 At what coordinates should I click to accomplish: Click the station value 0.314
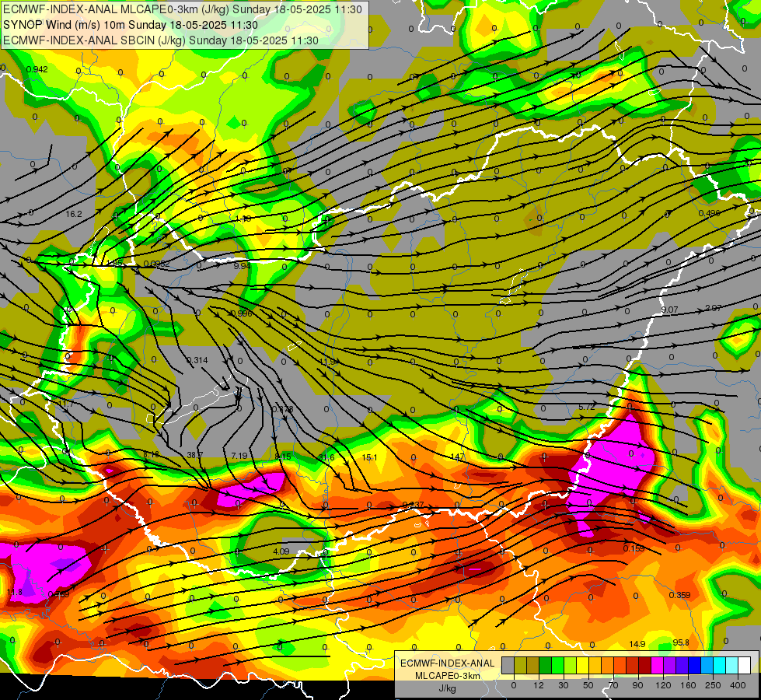(x=197, y=360)
